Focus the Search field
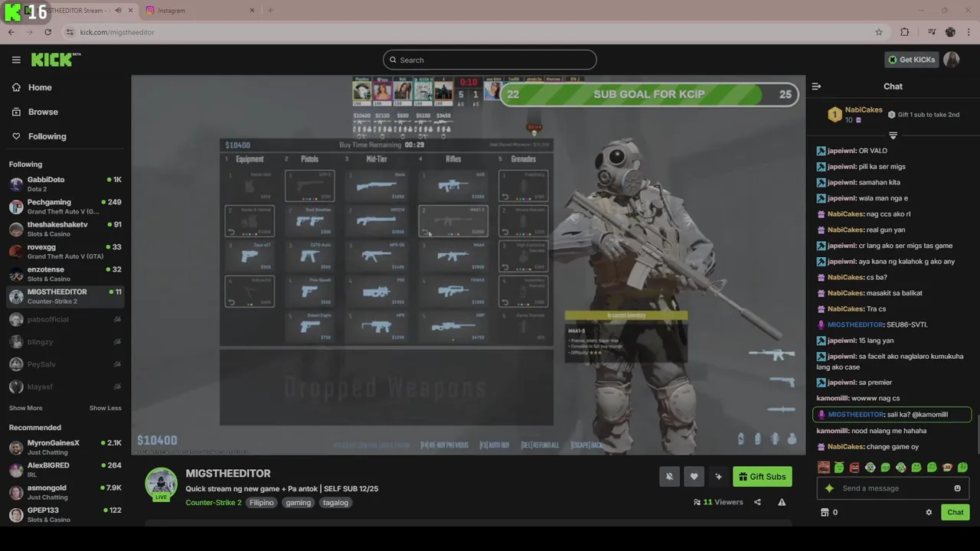 pos(490,60)
